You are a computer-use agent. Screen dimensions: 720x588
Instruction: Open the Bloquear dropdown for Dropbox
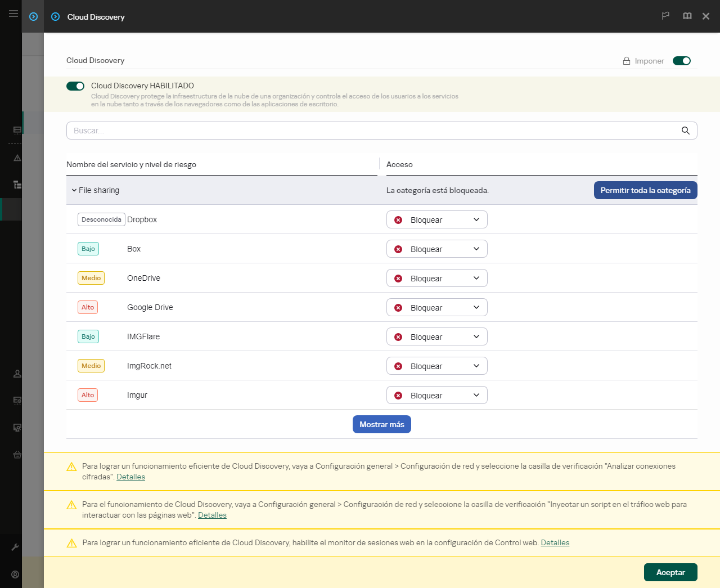436,219
